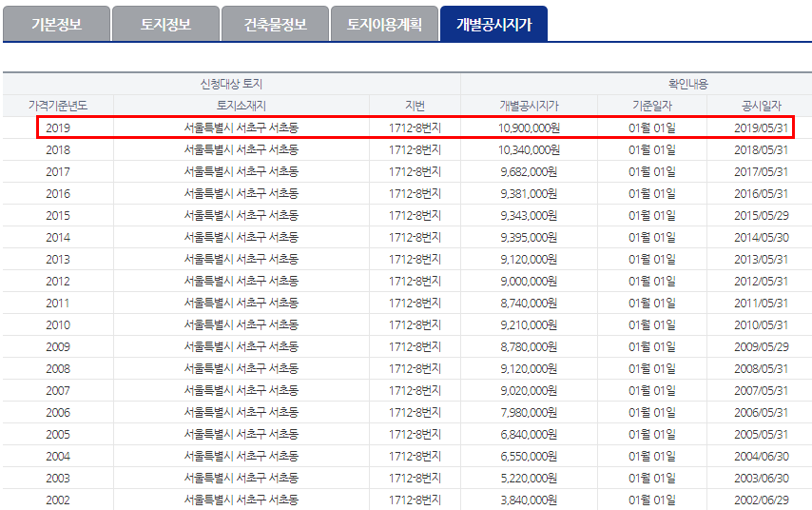Image resolution: width=812 pixels, height=510 pixels.
Task: Click the 기준일자 column header
Action: coord(652,106)
